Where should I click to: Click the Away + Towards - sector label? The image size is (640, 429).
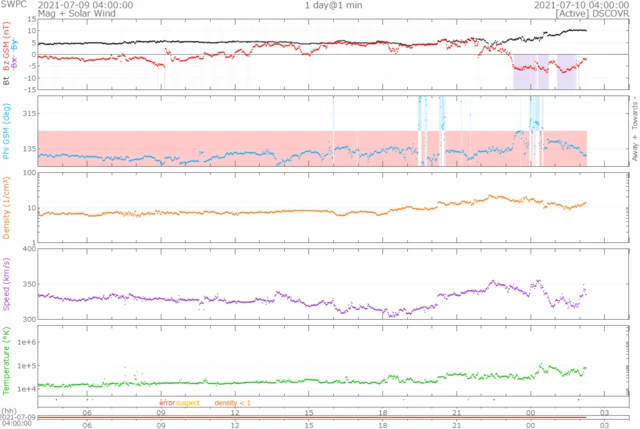[x=635, y=129]
